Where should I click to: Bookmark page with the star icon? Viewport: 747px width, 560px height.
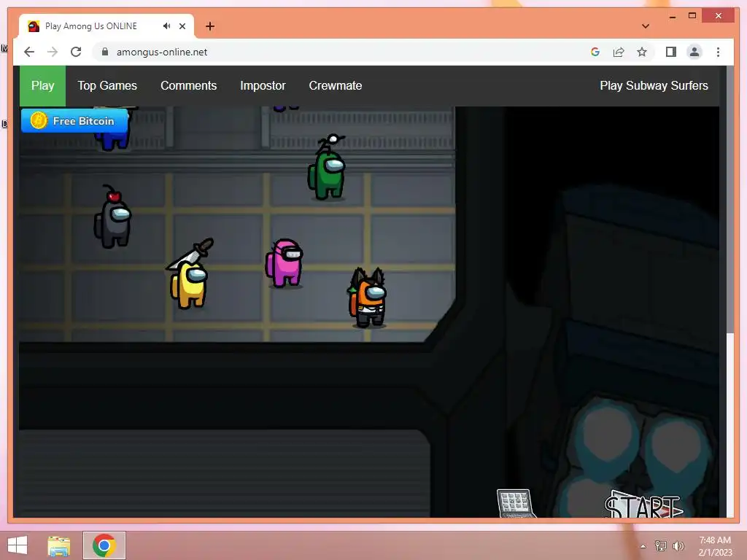click(x=642, y=52)
